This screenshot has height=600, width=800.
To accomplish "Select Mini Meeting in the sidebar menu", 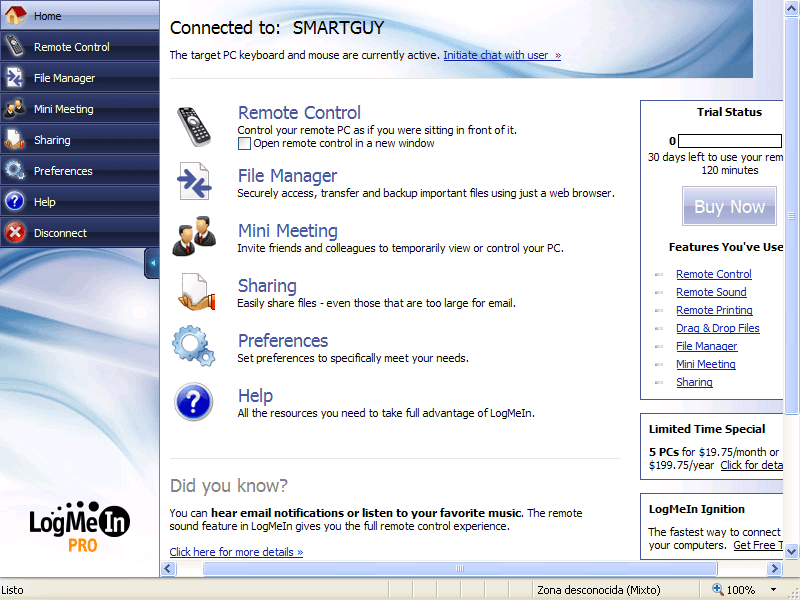I will tap(63, 109).
